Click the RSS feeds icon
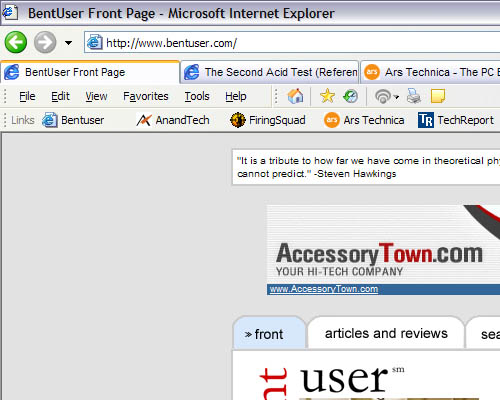 (x=383, y=97)
